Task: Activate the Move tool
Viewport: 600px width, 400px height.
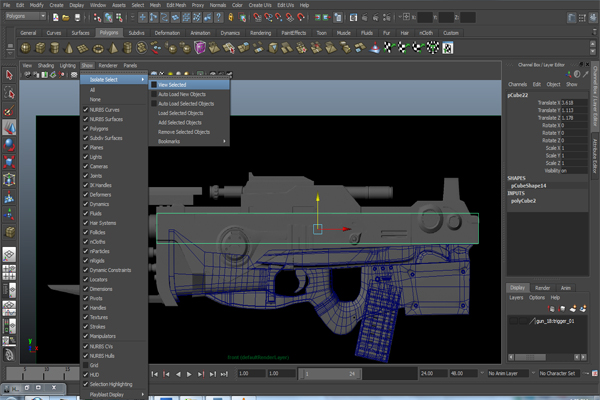Action: point(9,127)
